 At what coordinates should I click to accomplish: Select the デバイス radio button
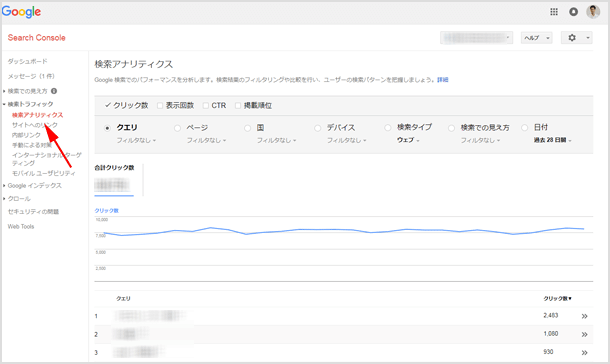[x=317, y=128]
